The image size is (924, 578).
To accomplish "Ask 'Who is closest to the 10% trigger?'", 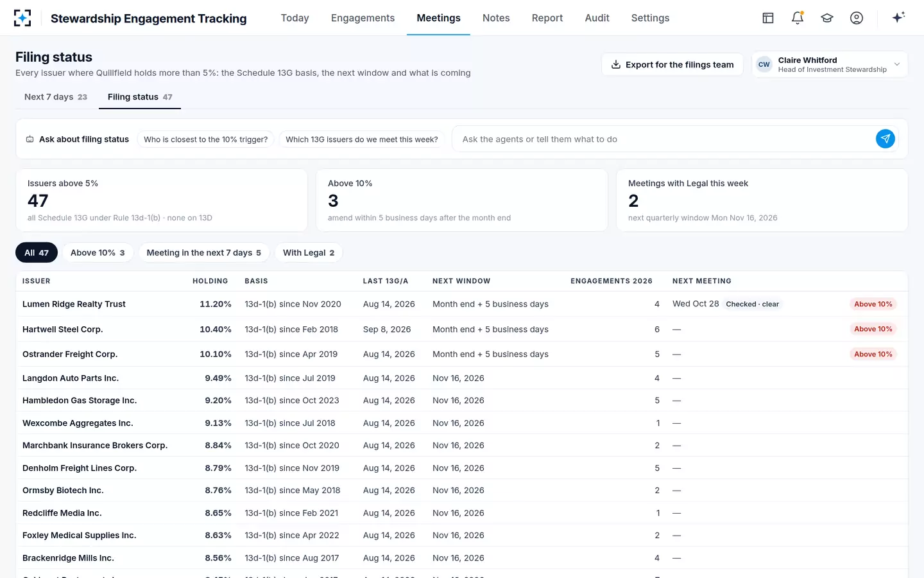I will click(205, 139).
